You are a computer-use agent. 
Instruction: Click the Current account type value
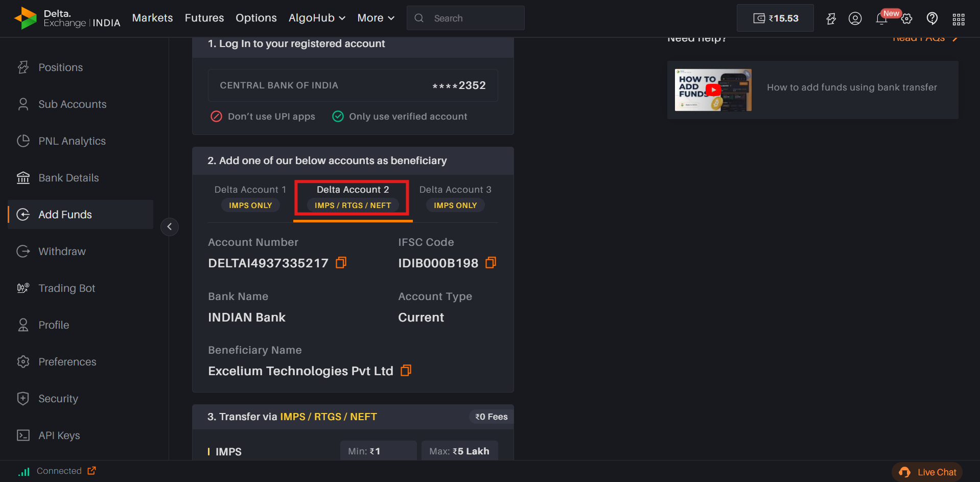tap(421, 317)
